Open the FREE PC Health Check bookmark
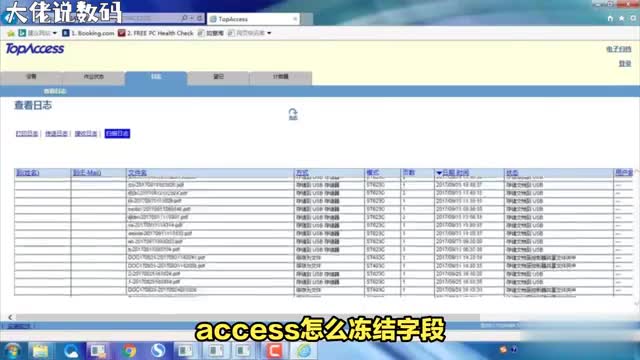This screenshot has width=640, height=360. pos(156,33)
